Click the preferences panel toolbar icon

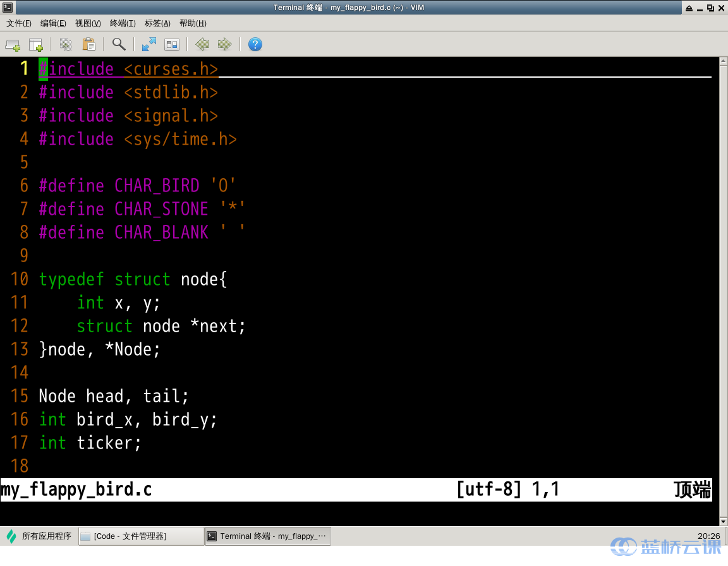click(x=172, y=44)
